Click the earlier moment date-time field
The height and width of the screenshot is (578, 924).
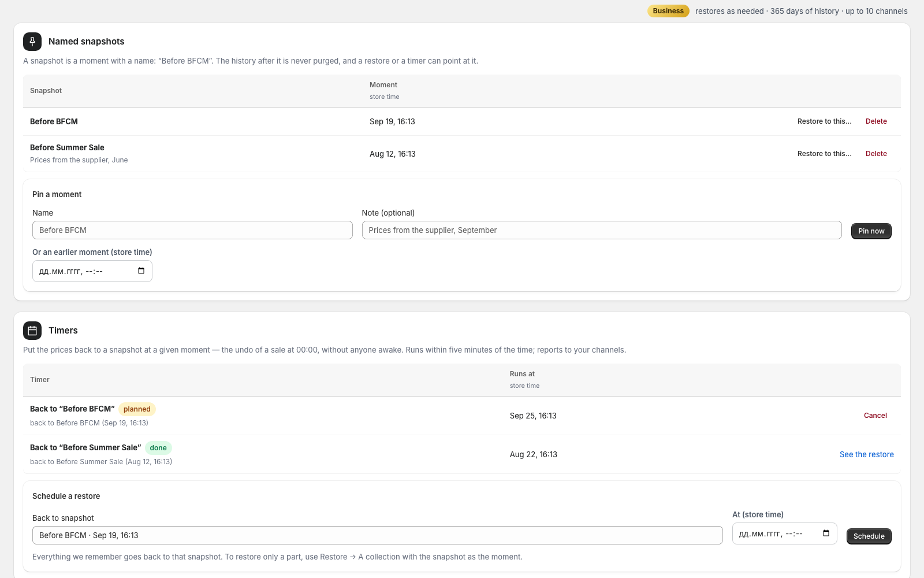coord(92,271)
